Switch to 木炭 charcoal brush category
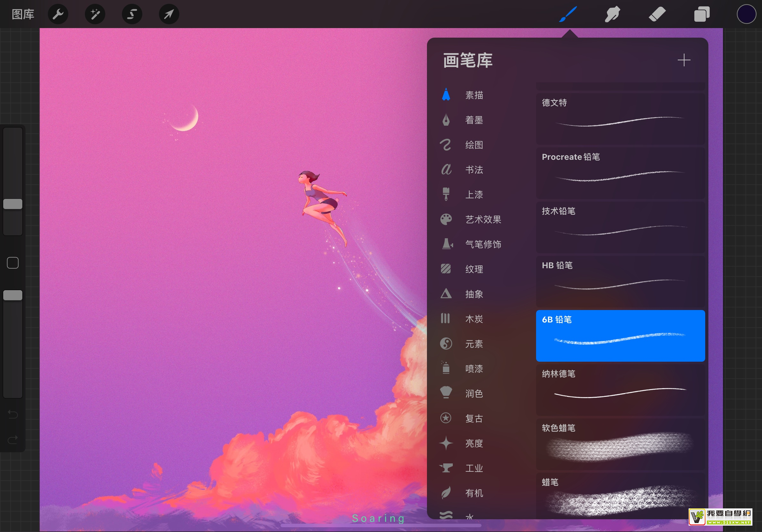Viewport: 762px width, 532px height. [x=474, y=319]
